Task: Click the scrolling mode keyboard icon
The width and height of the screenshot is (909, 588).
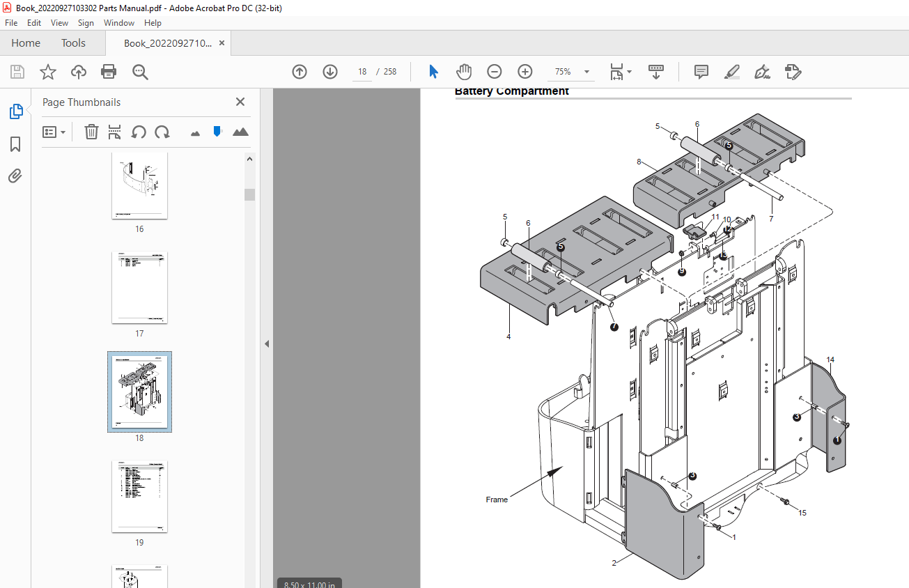Action: (x=655, y=72)
